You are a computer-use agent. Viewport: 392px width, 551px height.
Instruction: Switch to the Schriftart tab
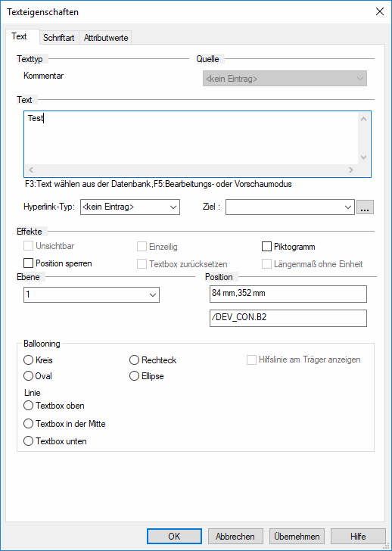(x=59, y=38)
